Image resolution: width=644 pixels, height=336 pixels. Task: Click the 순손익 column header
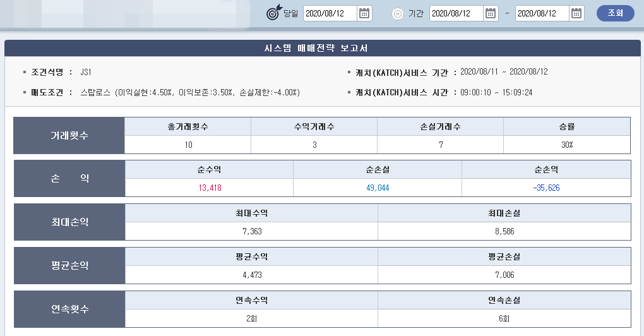click(546, 170)
